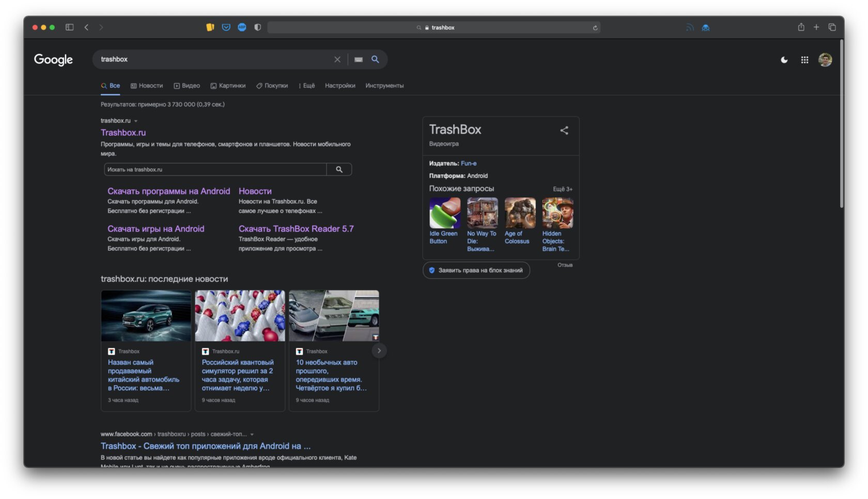Open the privacy shield report icon
This screenshot has height=499, width=868.
258,27
